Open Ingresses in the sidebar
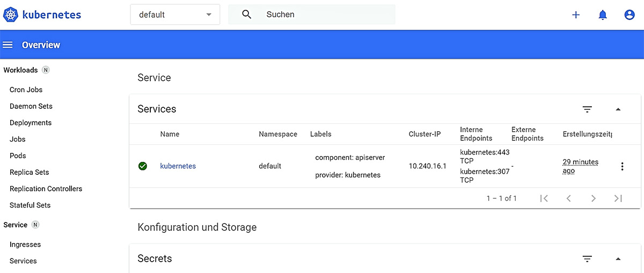This screenshot has width=644, height=273. coord(25,245)
